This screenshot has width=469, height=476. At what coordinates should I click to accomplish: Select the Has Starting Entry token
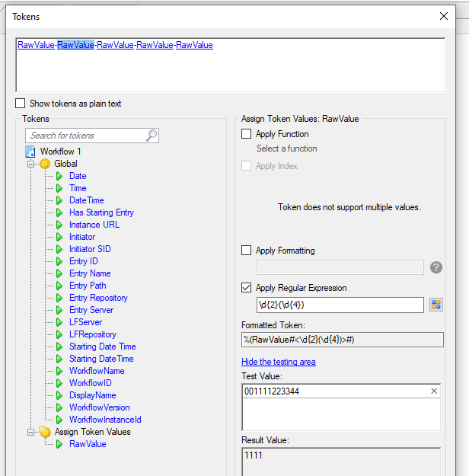[101, 212]
